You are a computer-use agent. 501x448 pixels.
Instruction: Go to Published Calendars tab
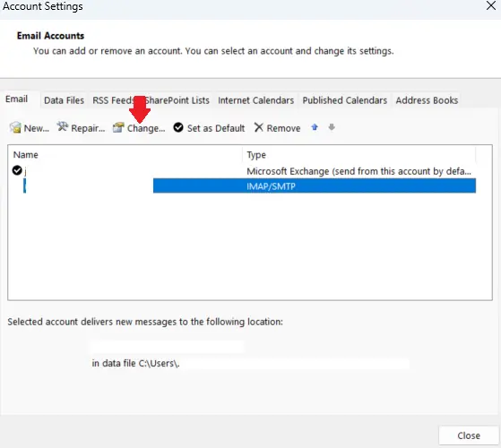coord(345,100)
